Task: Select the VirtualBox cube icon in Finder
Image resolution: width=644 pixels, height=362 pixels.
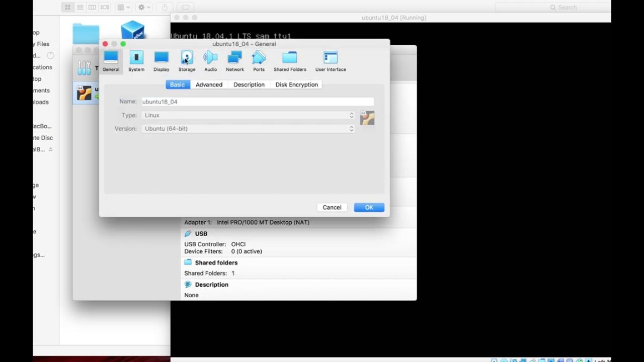Action: 133,30
